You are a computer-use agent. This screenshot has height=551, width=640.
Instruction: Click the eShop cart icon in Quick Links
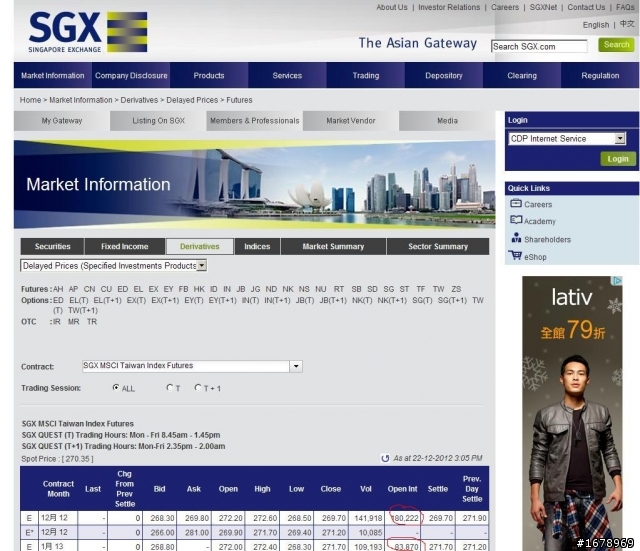coord(515,256)
